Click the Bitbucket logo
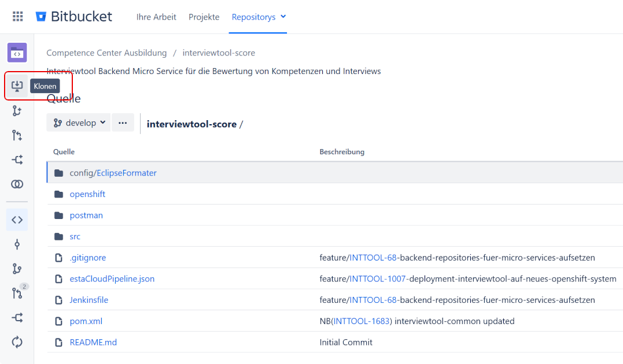623x364 pixels. (x=74, y=16)
